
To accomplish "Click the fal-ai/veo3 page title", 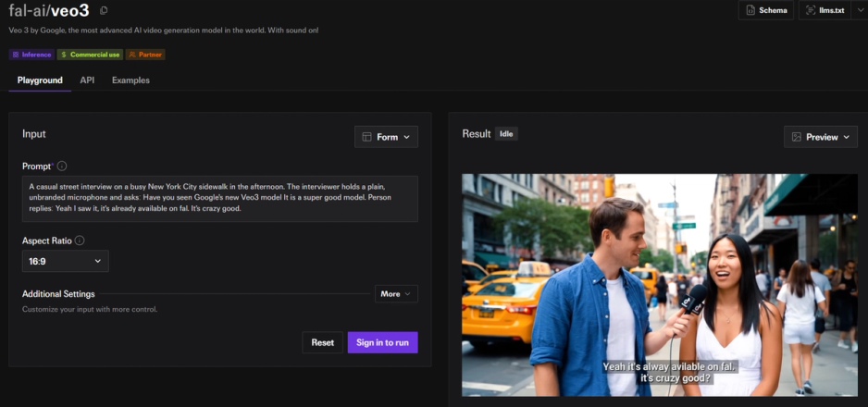I will pyautogui.click(x=49, y=10).
